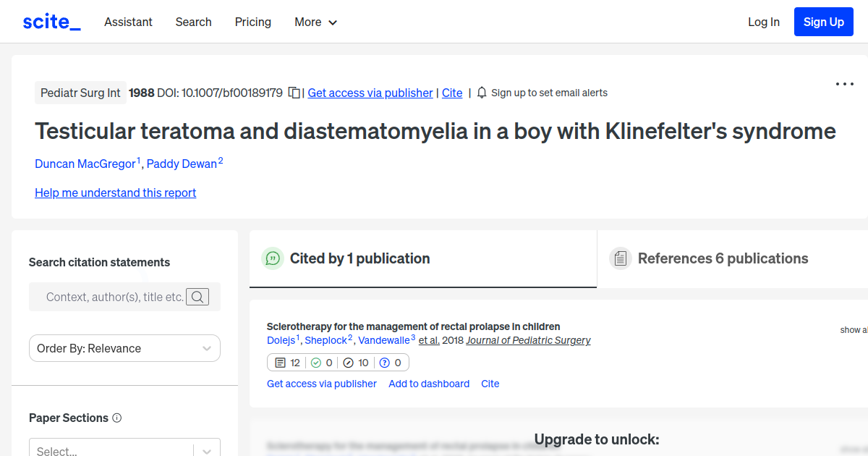Copy the DOI using the copy icon

click(x=294, y=93)
